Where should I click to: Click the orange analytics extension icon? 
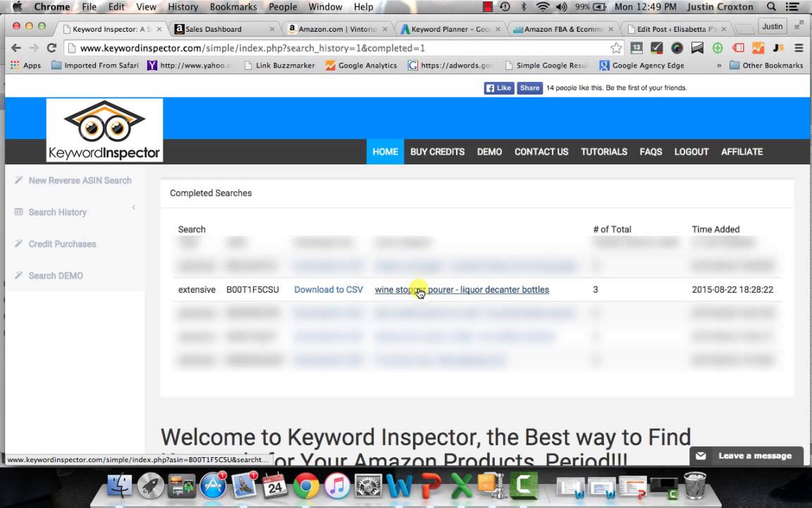(758, 48)
